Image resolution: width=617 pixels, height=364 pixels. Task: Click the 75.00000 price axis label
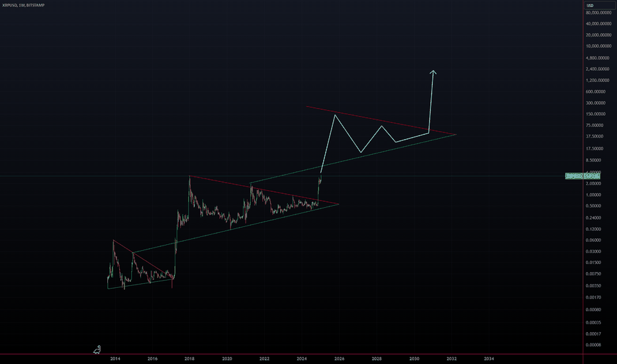coord(594,125)
